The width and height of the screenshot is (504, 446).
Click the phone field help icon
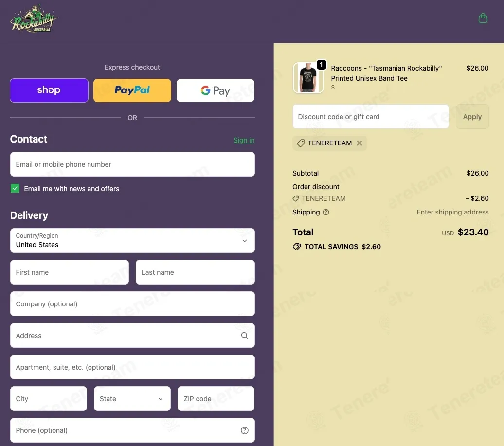[x=245, y=430]
